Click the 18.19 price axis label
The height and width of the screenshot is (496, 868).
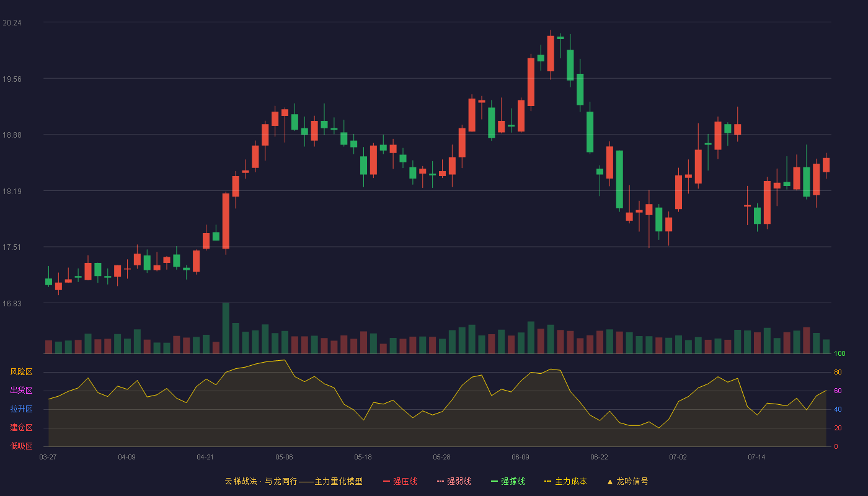[12, 191]
